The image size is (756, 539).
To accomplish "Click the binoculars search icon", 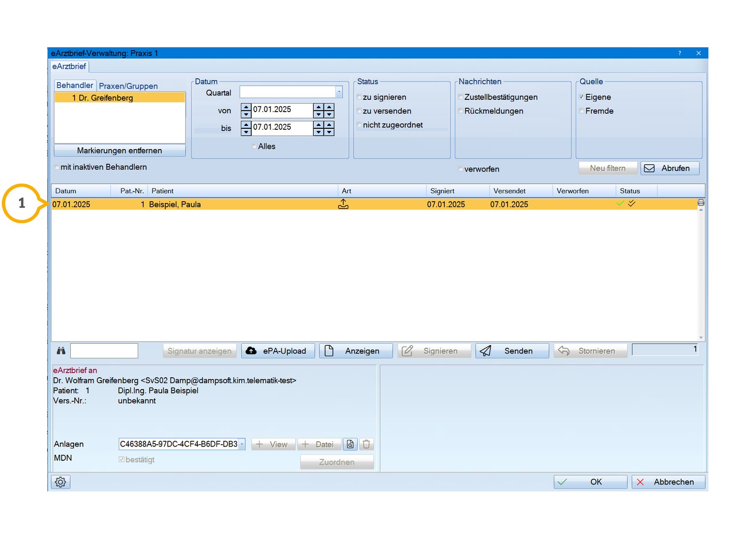I will [x=61, y=351].
